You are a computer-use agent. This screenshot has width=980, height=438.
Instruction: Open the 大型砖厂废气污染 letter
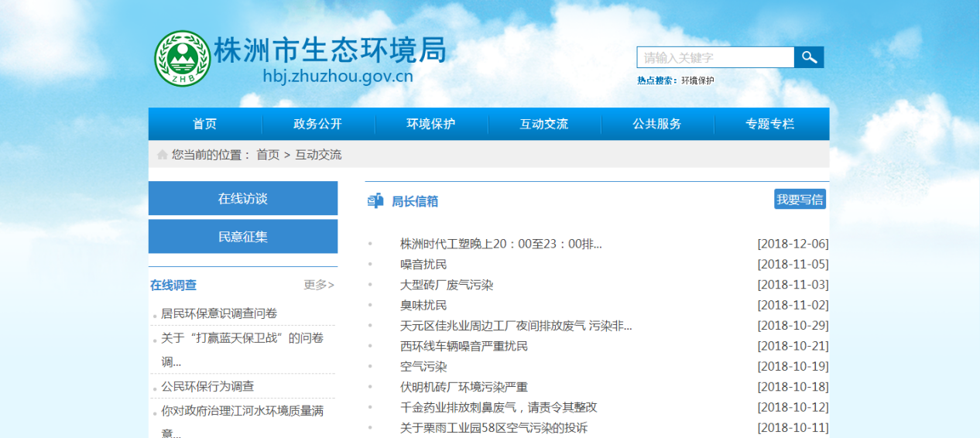(446, 285)
